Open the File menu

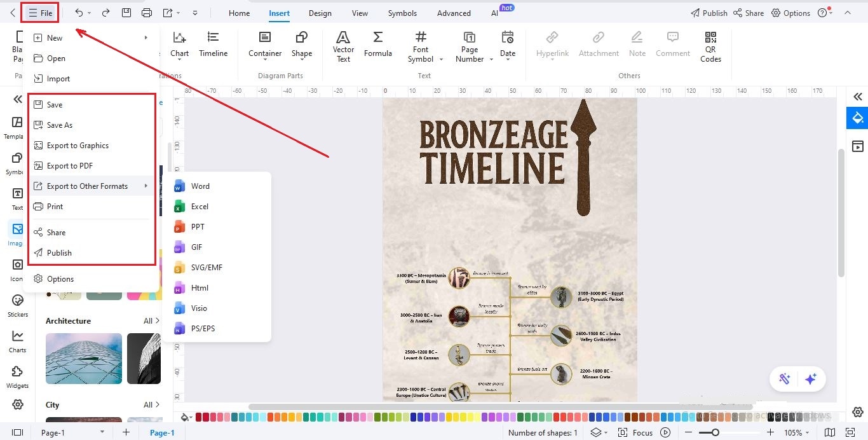tap(40, 13)
